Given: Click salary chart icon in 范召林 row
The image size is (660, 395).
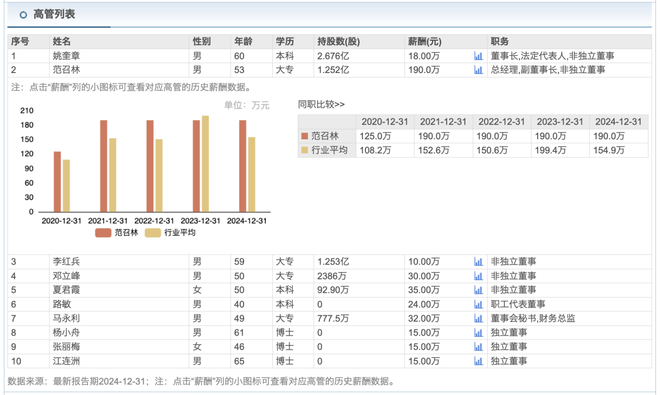Looking at the screenshot, I should pos(478,70).
